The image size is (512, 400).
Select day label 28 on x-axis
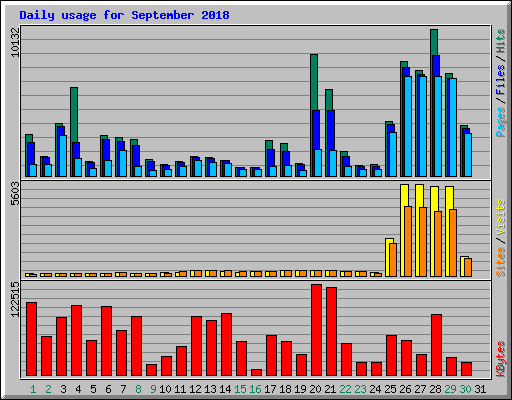[x=435, y=389]
